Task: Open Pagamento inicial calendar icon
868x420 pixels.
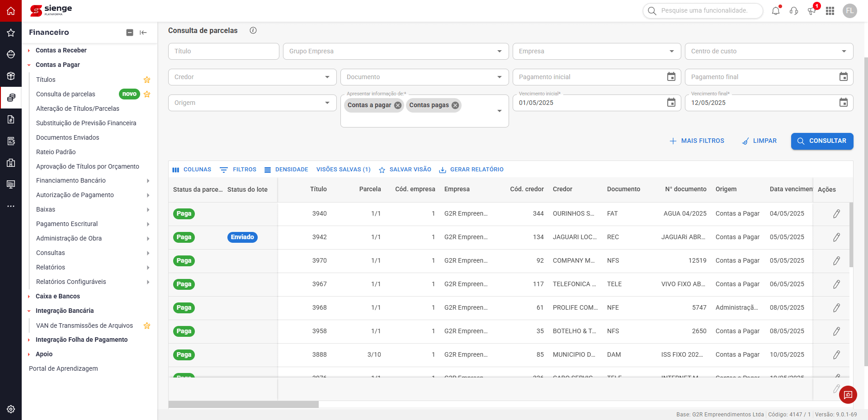Action: coord(671,77)
